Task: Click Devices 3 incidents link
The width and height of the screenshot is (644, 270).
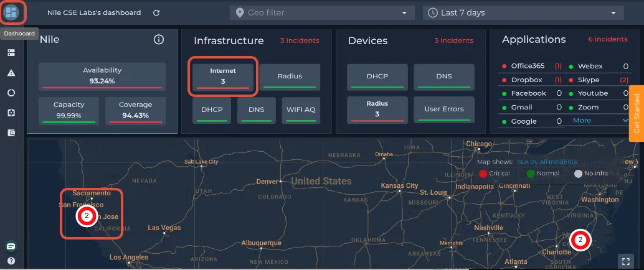Action: (454, 40)
